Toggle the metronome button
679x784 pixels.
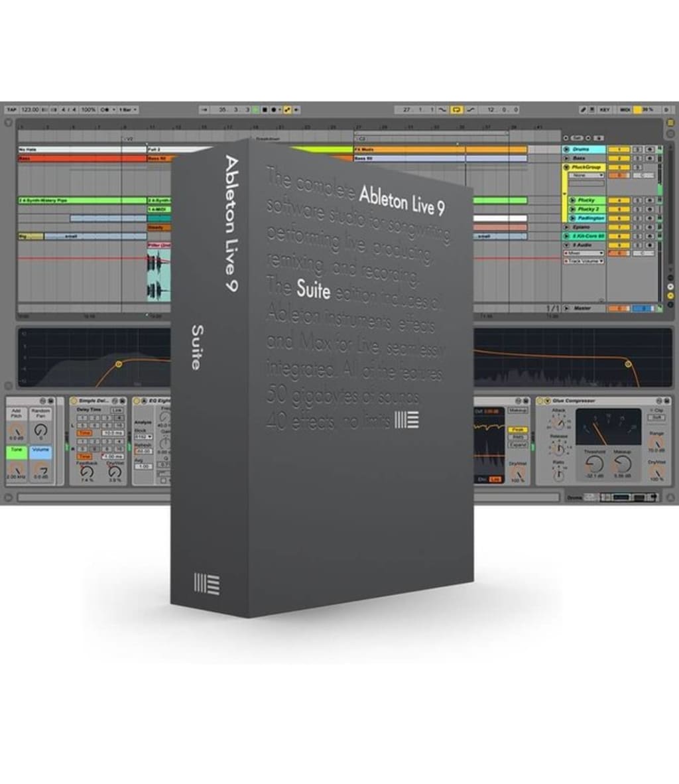105,109
